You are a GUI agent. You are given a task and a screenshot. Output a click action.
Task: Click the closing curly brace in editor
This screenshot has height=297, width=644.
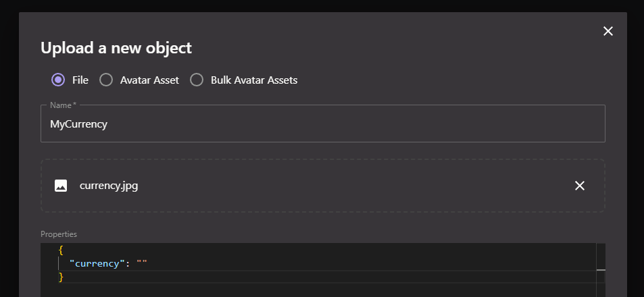[x=61, y=277]
